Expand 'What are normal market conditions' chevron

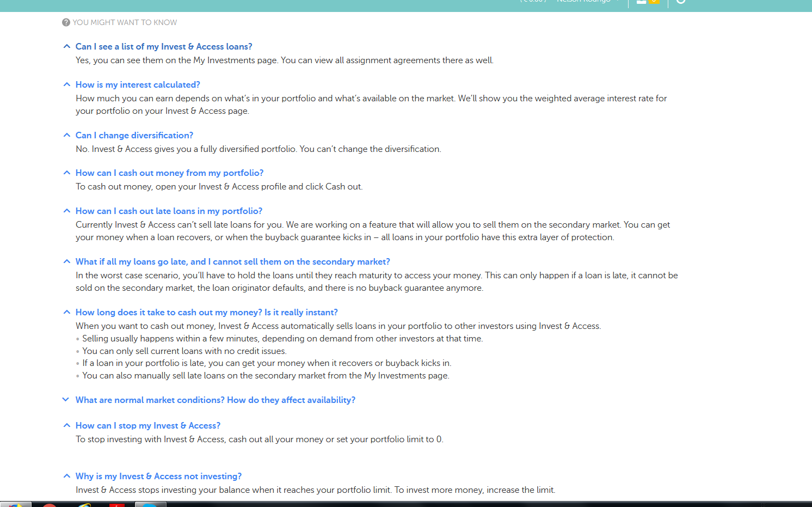click(x=66, y=400)
